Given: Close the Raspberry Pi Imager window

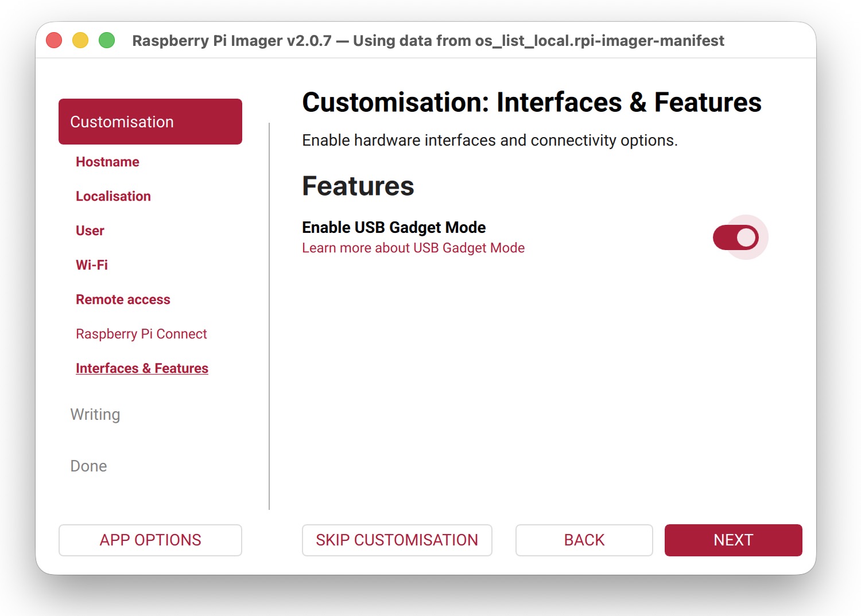Looking at the screenshot, I should pos(54,41).
